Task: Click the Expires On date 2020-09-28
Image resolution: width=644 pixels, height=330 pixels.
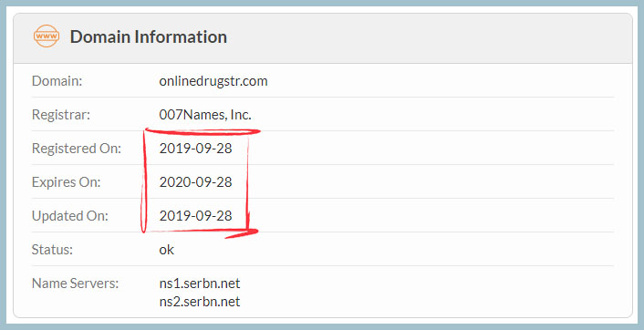Action: (x=195, y=181)
